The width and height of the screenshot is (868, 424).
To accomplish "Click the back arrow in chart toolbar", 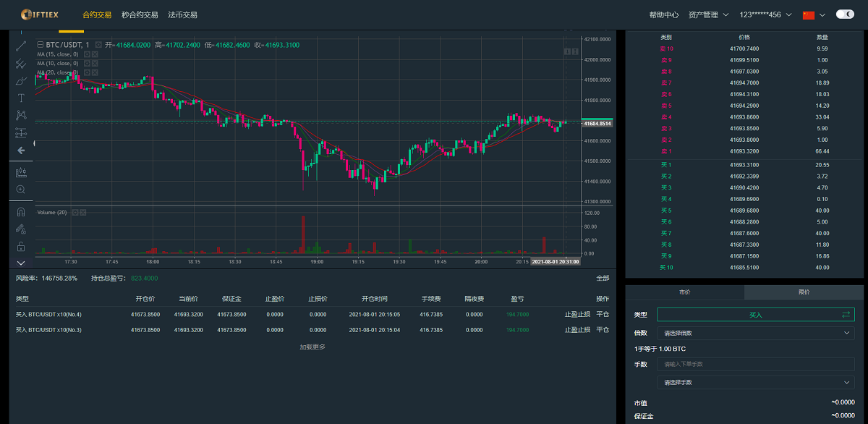I will [x=20, y=150].
